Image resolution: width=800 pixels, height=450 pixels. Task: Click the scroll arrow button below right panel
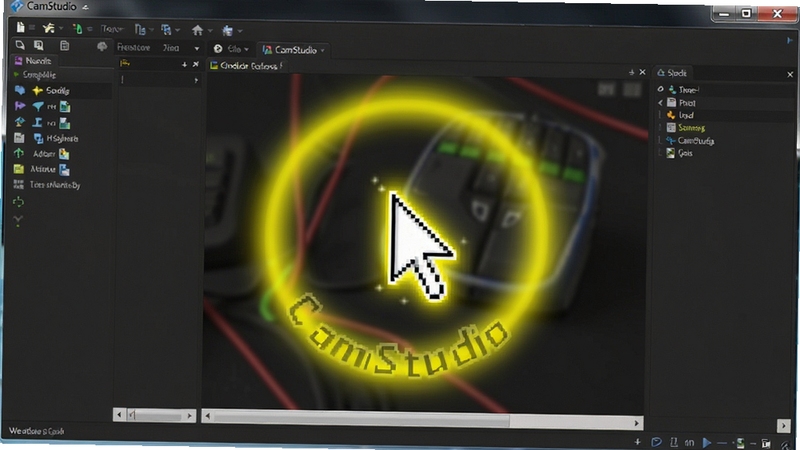coord(784,425)
